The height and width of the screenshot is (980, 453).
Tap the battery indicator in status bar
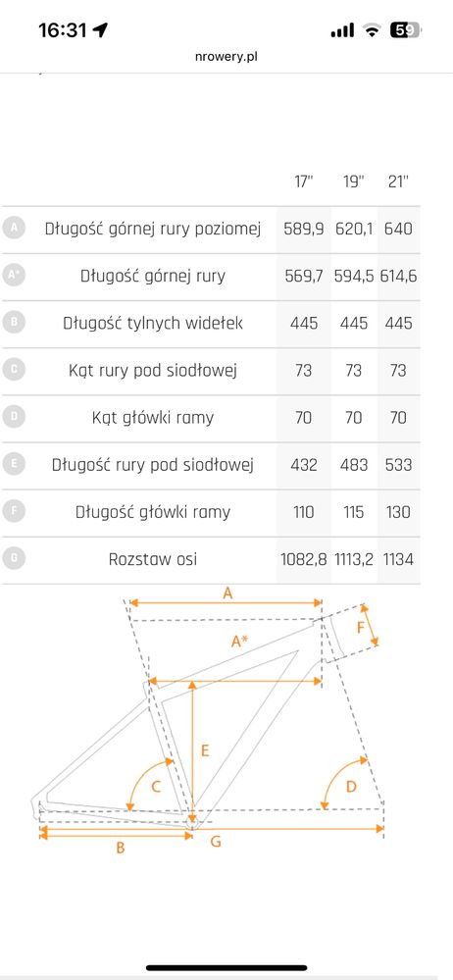tap(405, 29)
